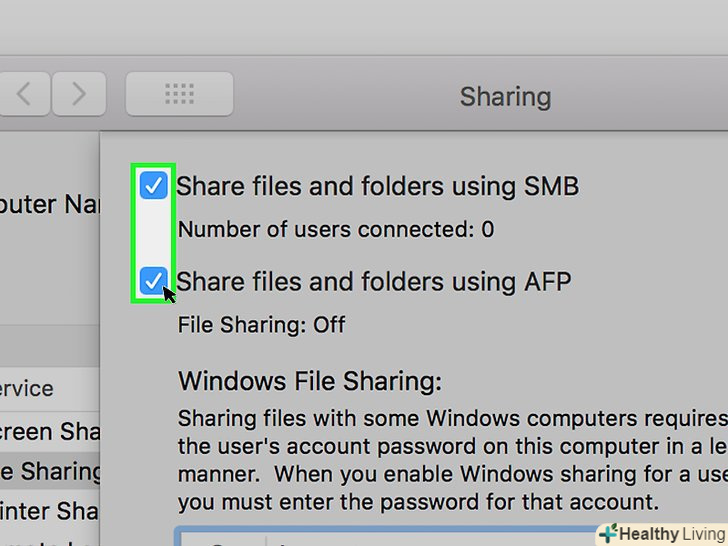Click the 'Share files and folders using AFP' label
This screenshot has width=728, height=546.
click(x=374, y=281)
